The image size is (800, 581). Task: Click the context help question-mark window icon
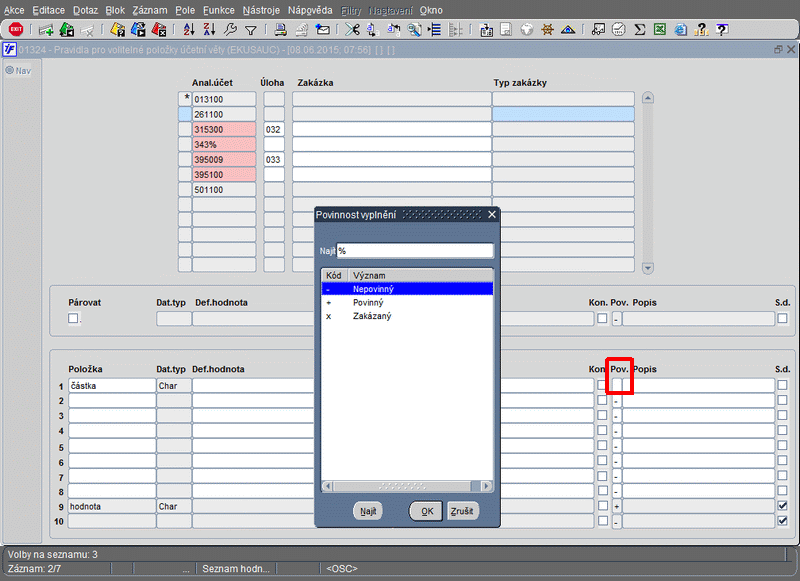tap(722, 30)
